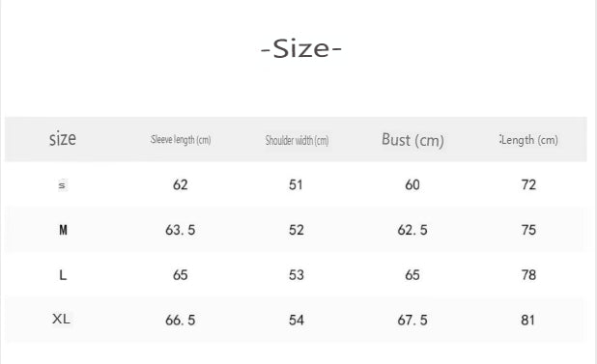
Task: Click shoulder width value 51
Action: click(296, 184)
